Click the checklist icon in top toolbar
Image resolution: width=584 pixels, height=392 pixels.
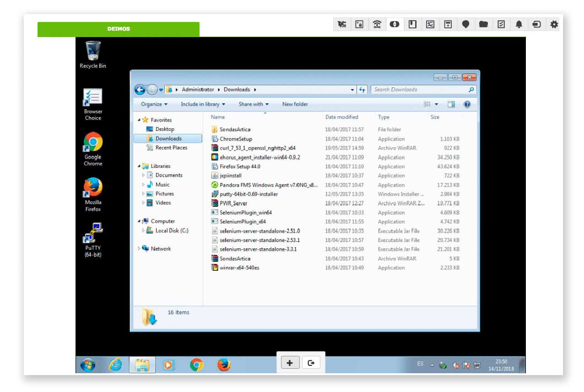[x=501, y=25]
